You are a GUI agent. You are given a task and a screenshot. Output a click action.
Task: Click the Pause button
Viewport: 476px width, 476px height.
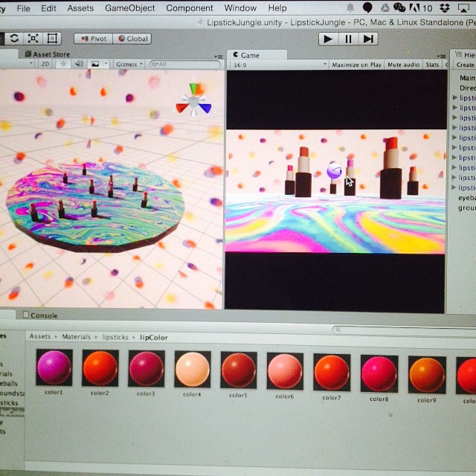[348, 39]
